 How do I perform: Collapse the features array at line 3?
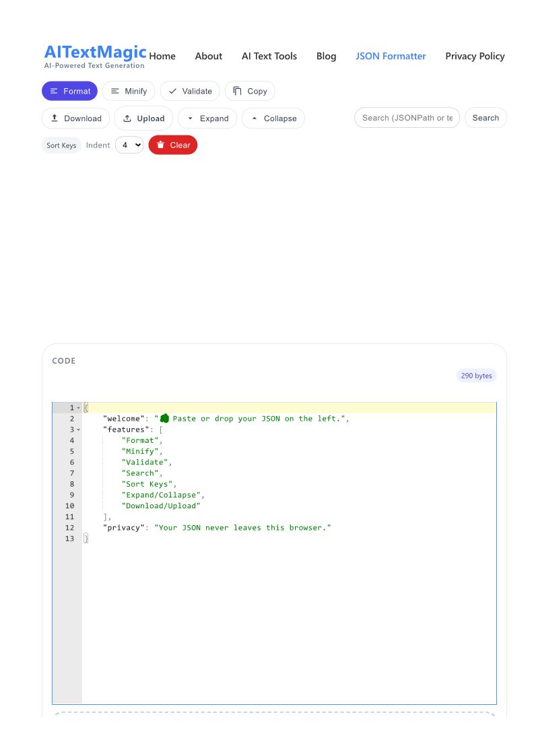point(78,429)
